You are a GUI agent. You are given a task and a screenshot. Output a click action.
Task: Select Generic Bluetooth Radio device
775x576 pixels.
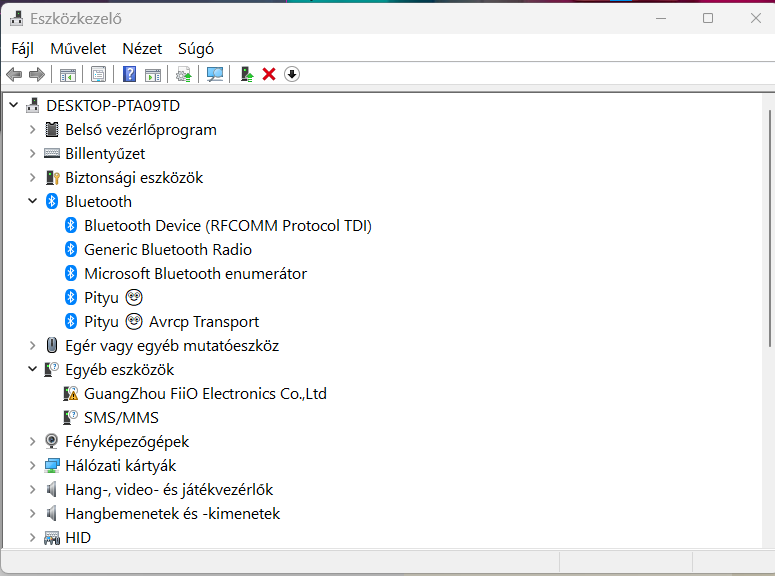(168, 250)
